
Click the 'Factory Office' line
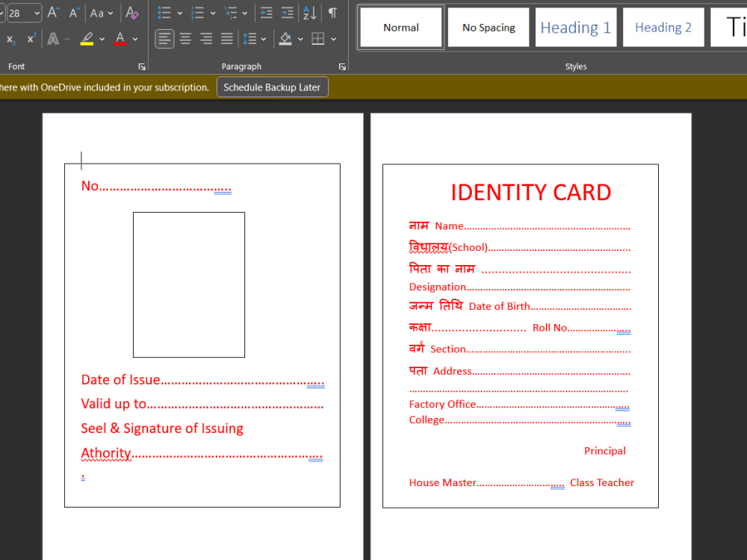[x=519, y=404]
